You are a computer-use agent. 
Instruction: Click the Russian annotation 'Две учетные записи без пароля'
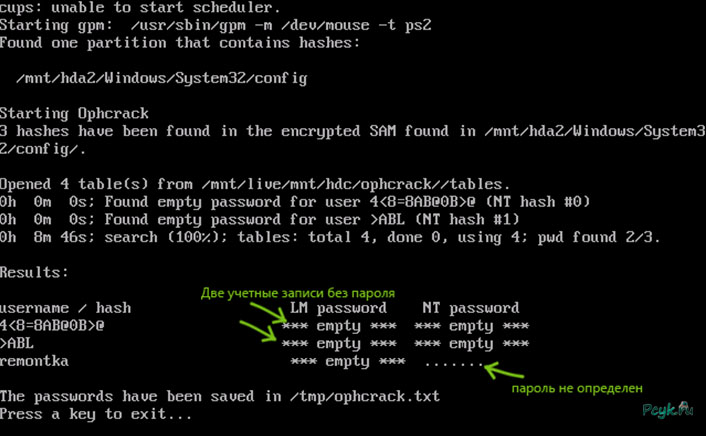pos(298,293)
